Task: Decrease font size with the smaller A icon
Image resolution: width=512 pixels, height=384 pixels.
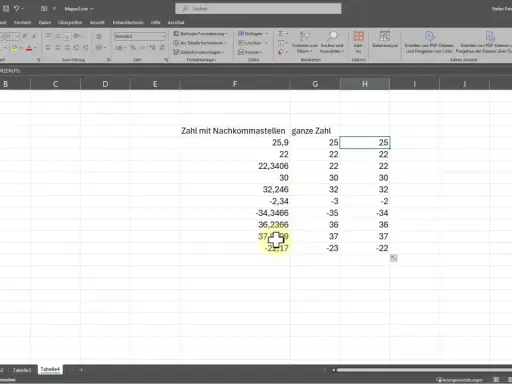Action: click(x=34, y=36)
